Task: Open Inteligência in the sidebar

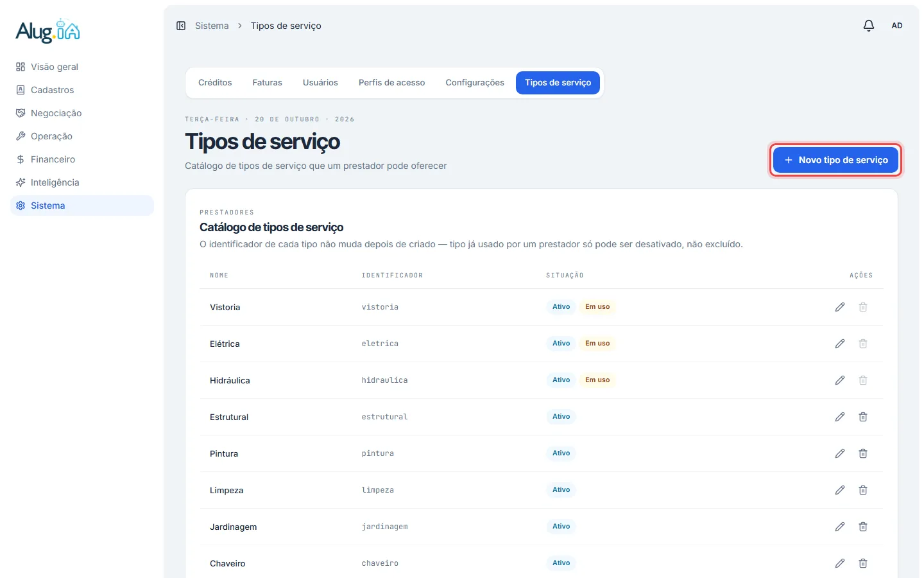Action: [82, 182]
